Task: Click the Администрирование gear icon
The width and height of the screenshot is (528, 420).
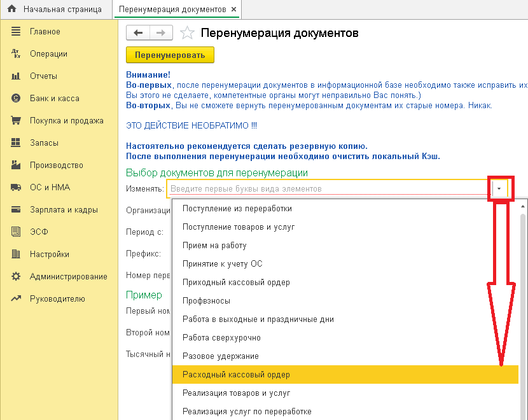Action: point(16,277)
